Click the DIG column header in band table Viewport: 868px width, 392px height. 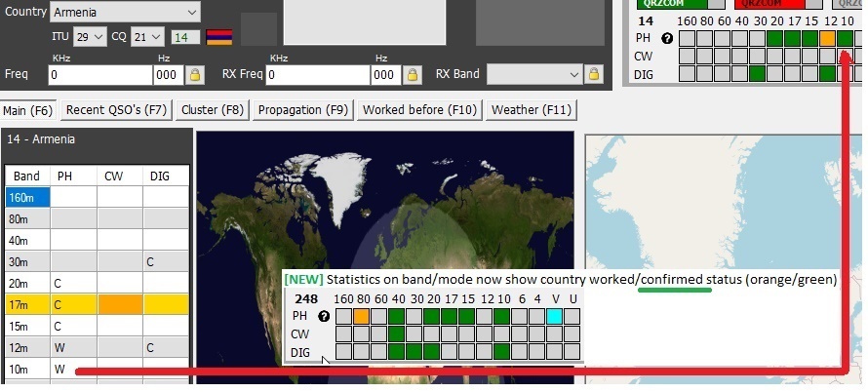click(166, 176)
